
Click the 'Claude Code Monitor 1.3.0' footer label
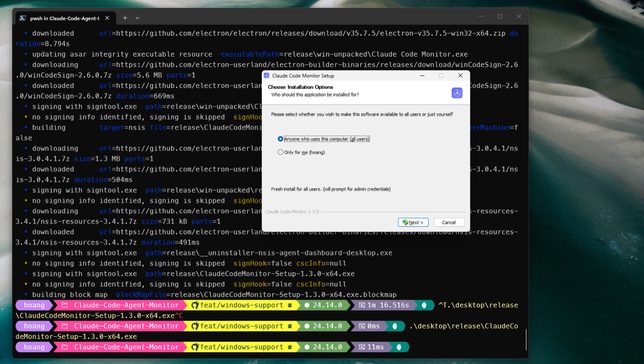(292, 212)
